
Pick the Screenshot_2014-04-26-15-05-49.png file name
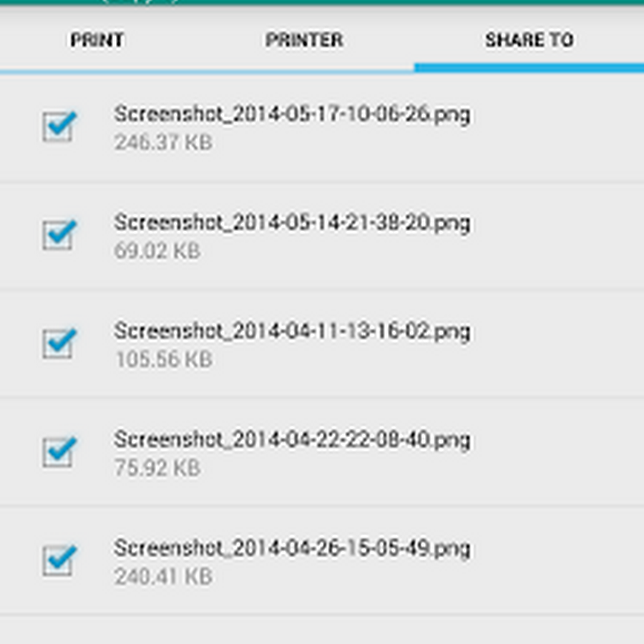click(292, 548)
